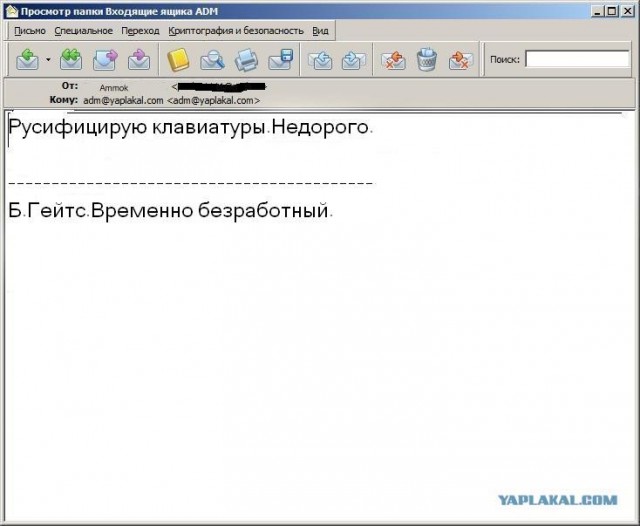Open the Криптография и безопасность menu
The width and height of the screenshot is (640, 526).
(236, 31)
